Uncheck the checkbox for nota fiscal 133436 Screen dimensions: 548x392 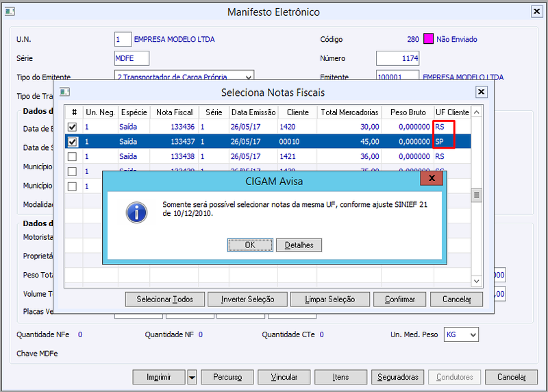[73, 127]
